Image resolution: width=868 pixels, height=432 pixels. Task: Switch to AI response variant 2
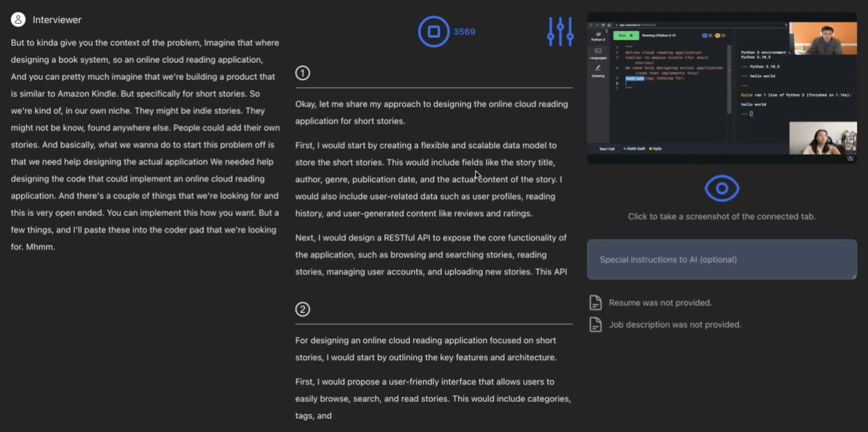click(x=303, y=309)
